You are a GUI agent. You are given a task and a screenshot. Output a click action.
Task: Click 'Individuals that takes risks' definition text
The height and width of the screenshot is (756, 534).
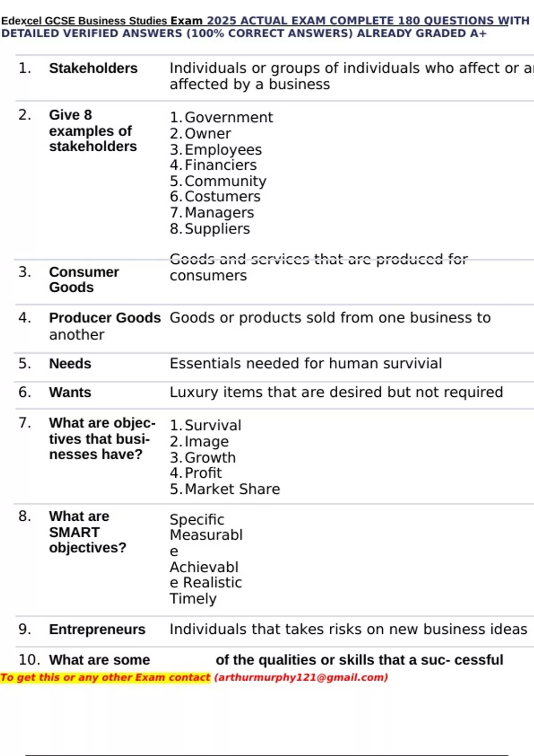pyautogui.click(x=348, y=629)
